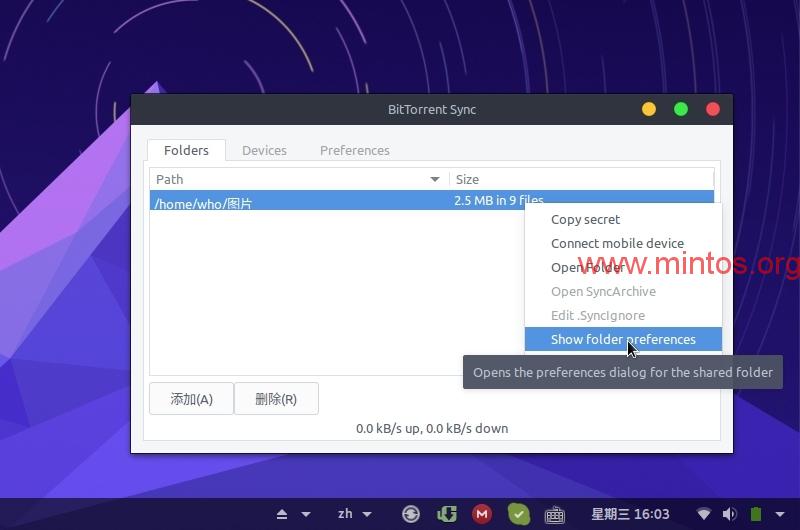Click the green download arrow tray icon
The image size is (800, 530).
[447, 514]
